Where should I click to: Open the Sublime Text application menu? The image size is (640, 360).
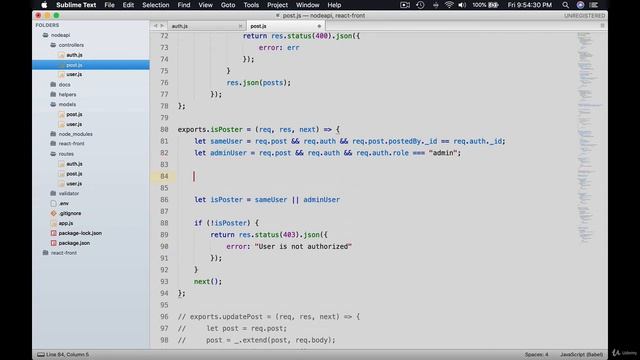pos(76,5)
